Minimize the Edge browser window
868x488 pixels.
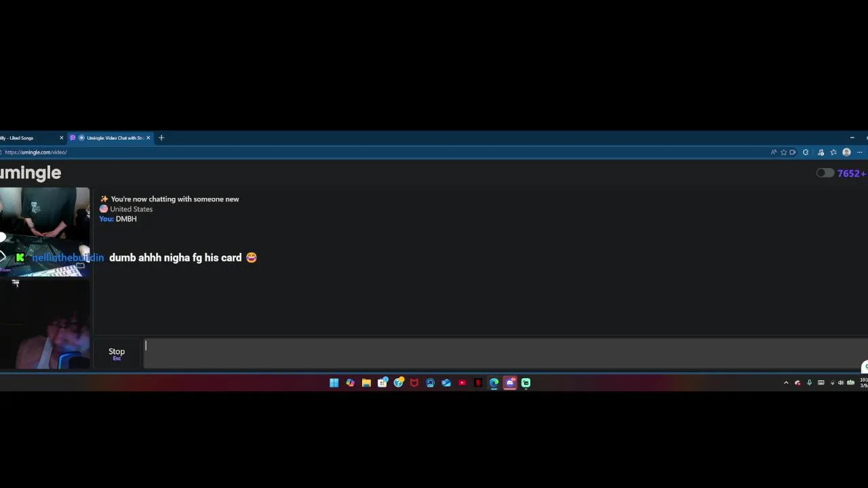(852, 138)
